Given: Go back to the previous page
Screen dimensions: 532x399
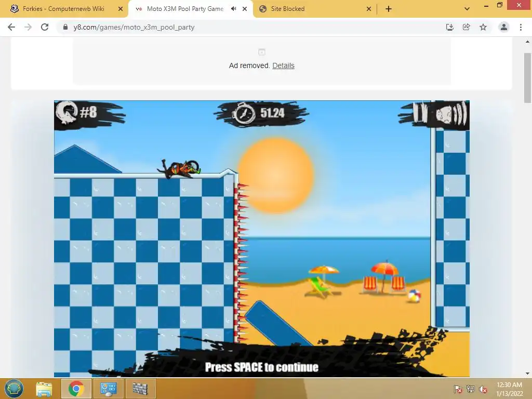Looking at the screenshot, I should 11,27.
